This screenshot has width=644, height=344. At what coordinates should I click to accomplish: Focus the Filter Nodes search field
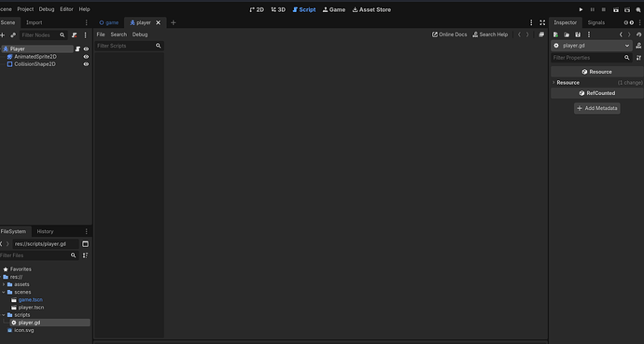pyautogui.click(x=43, y=35)
